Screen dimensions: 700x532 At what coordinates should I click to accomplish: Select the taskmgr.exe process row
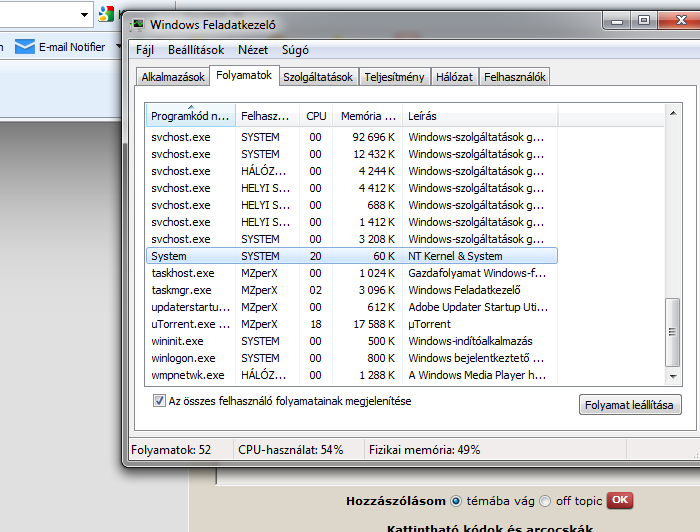point(352,290)
